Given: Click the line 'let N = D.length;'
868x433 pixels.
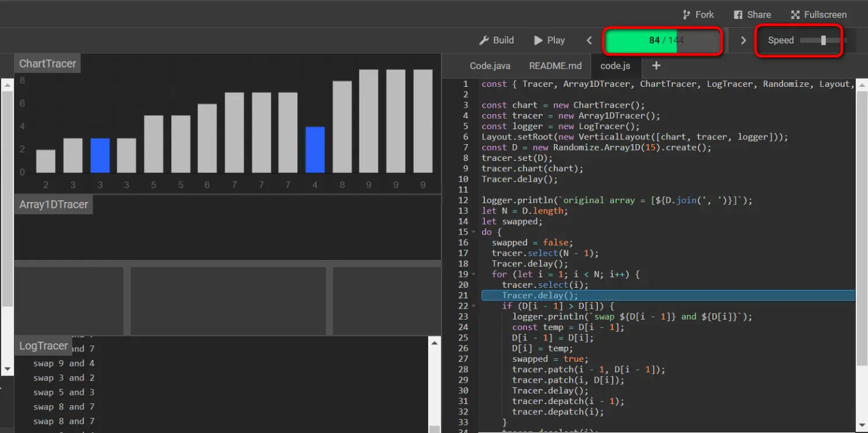Looking at the screenshot, I should click(525, 211).
